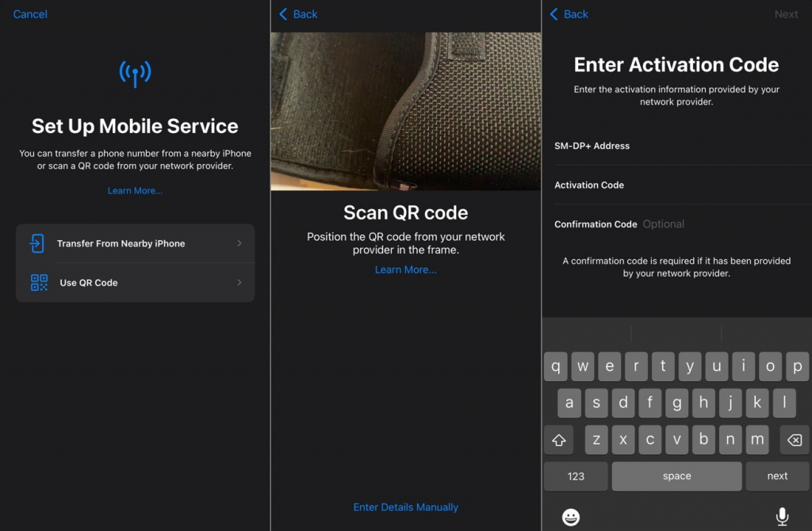Tap the a key on the keyboard

[x=569, y=403]
